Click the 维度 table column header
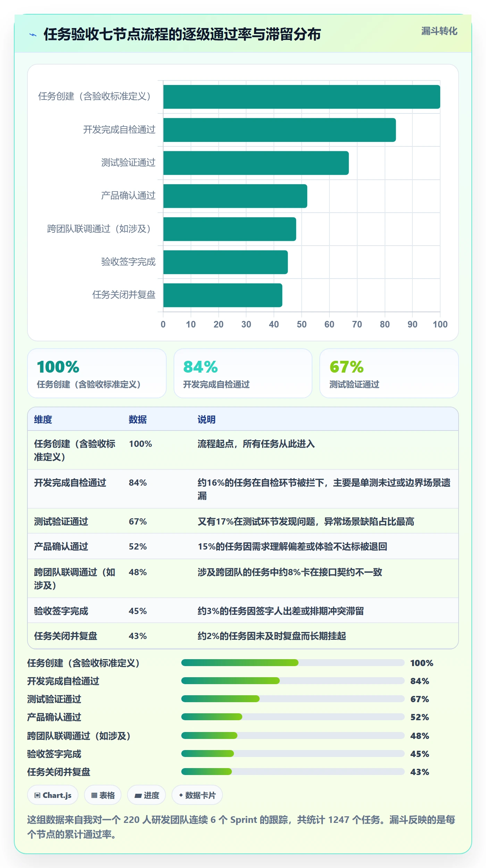This screenshot has height=868, width=486. 43,419
